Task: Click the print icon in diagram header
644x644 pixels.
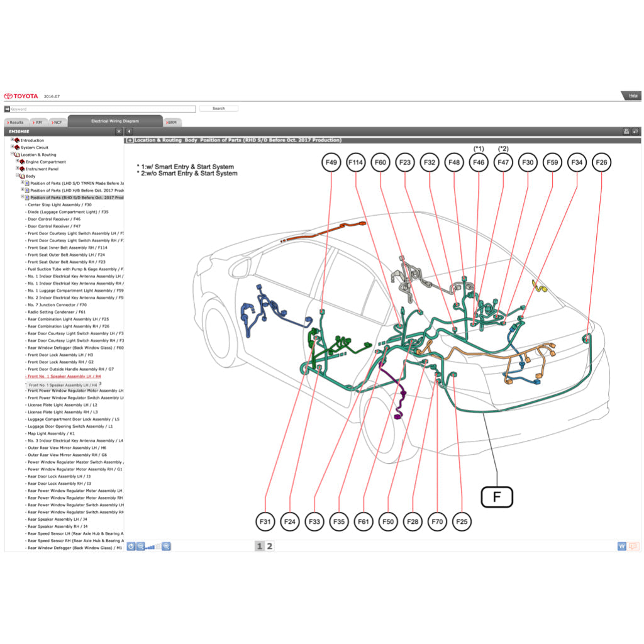Action: click(x=626, y=131)
